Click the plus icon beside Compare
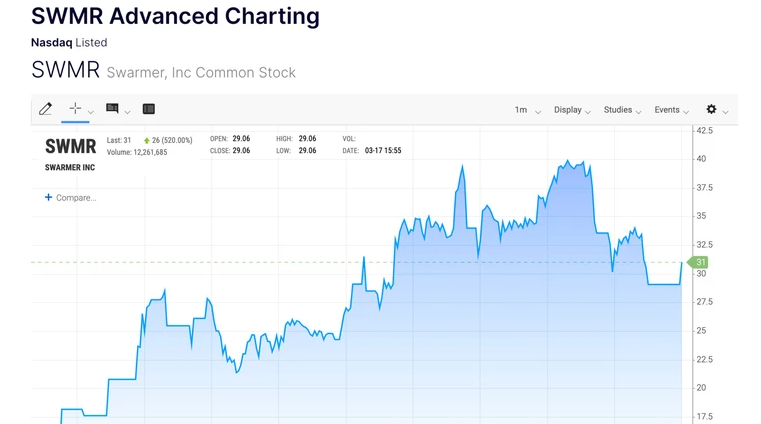Image resolution: width=761 pixels, height=424 pixels. click(x=48, y=198)
